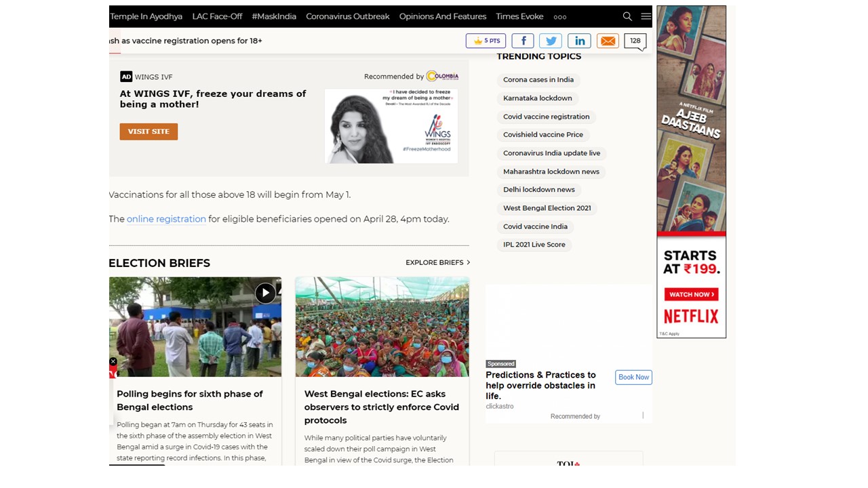This screenshot has height=488, width=868.
Task: Click the VISIT SITE button
Action: tap(149, 131)
